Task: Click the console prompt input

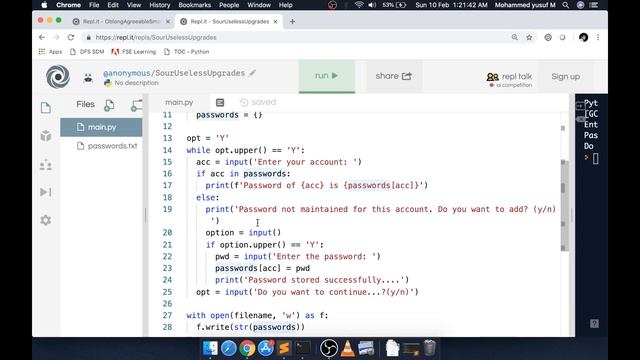Action: pos(596,158)
